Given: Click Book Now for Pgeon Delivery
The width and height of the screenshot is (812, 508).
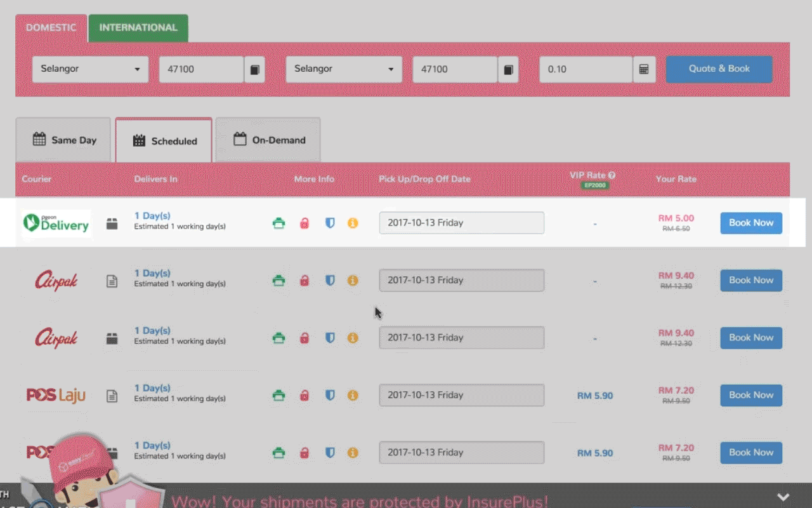Looking at the screenshot, I should [x=750, y=223].
